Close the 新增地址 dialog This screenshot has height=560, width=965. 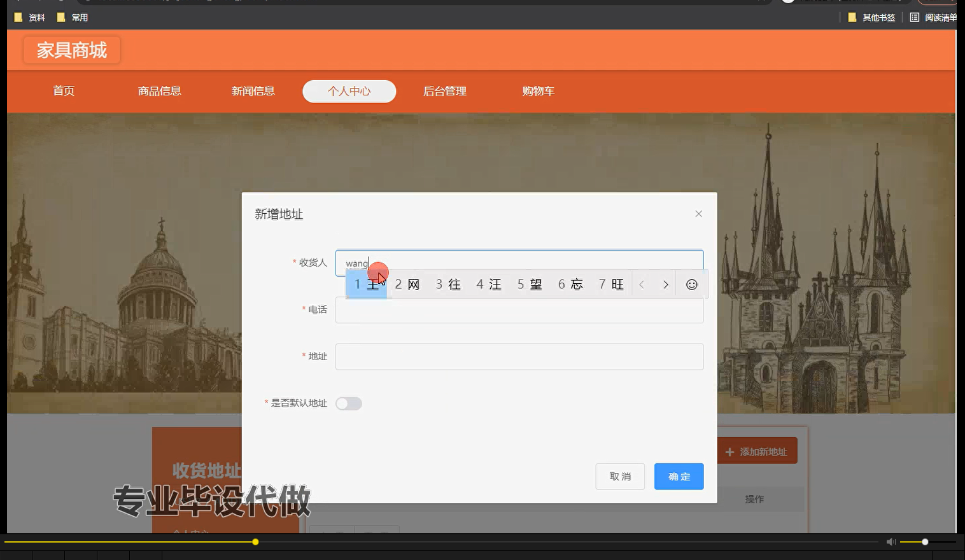coord(698,213)
